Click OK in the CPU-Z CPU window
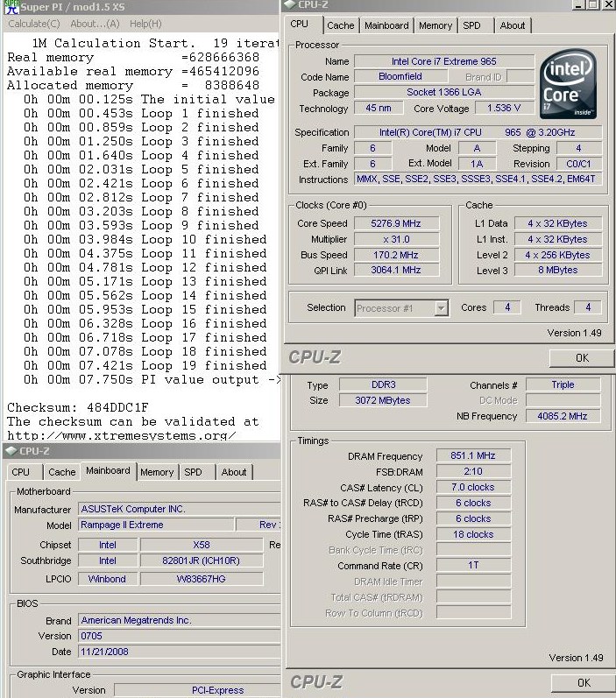This screenshot has height=698, width=616. [x=582, y=358]
